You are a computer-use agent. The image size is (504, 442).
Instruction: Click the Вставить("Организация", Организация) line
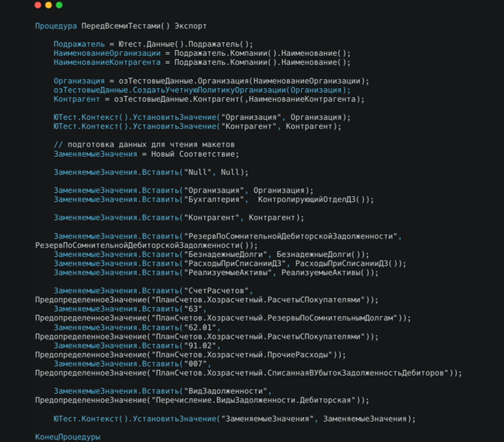[184, 191]
